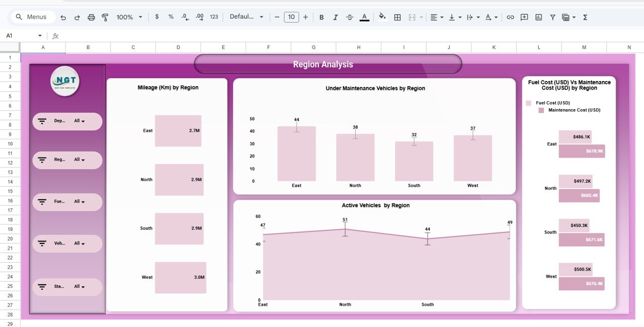
Task: Click the NGT logo in the sidebar
Action: pos(65,80)
